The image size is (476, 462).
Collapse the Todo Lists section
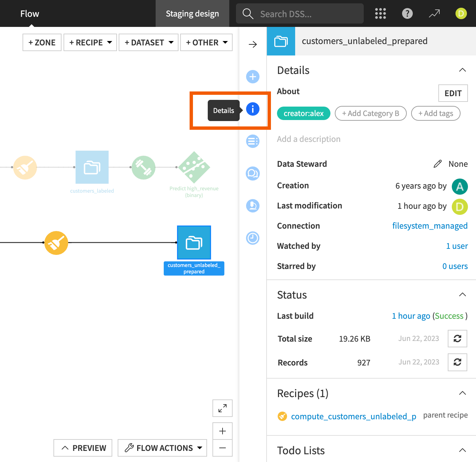coord(463,450)
